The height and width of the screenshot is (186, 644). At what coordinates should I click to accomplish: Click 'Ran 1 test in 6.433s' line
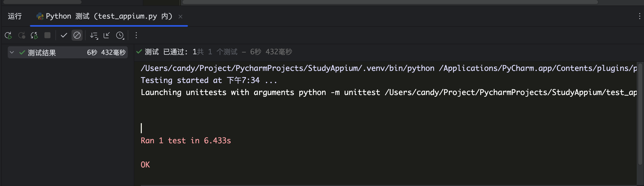point(186,141)
